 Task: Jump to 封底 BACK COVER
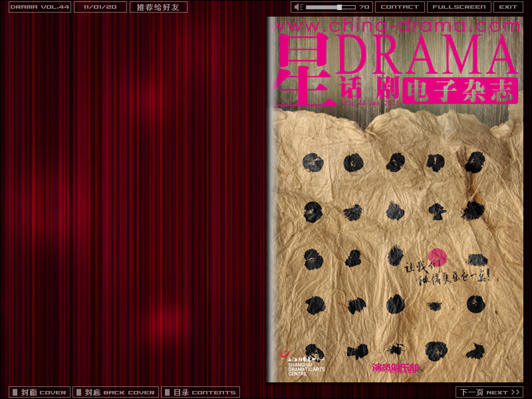(x=116, y=392)
